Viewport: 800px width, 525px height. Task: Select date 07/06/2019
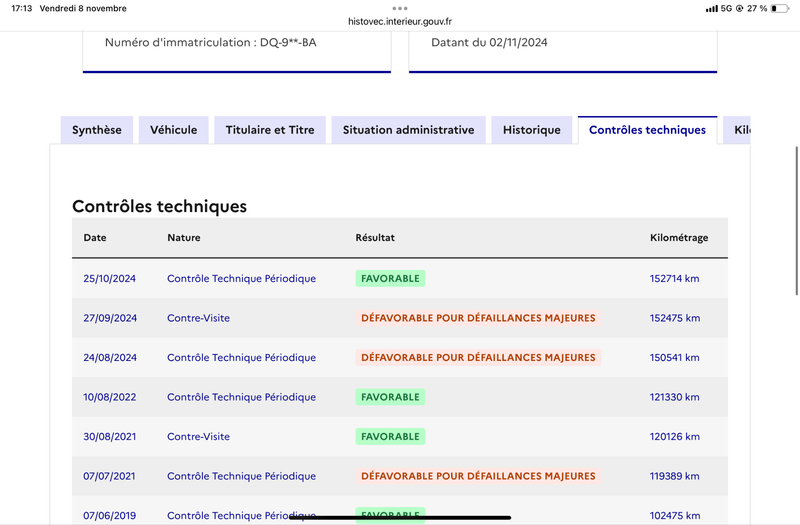pos(110,516)
